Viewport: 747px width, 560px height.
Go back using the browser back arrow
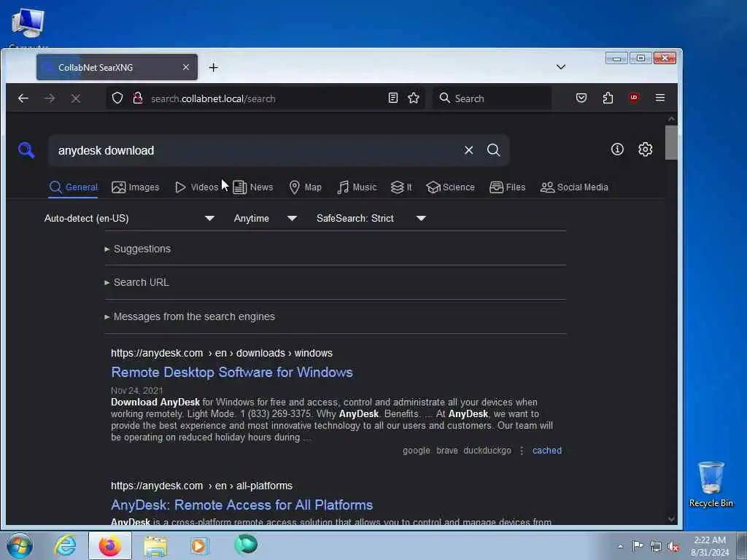(23, 98)
